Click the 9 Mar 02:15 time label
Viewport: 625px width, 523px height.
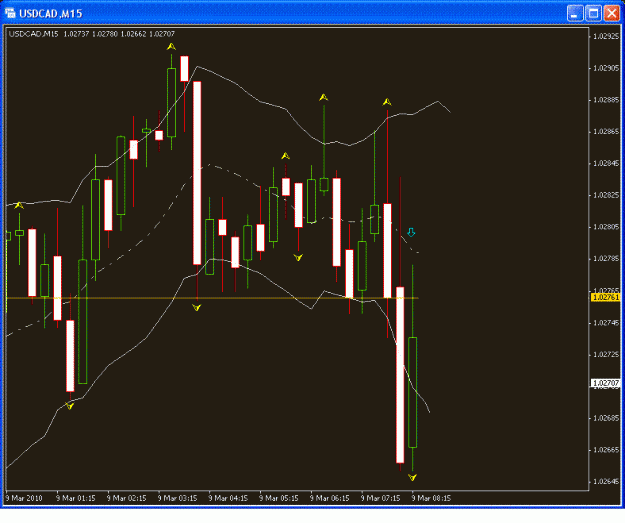(127, 498)
